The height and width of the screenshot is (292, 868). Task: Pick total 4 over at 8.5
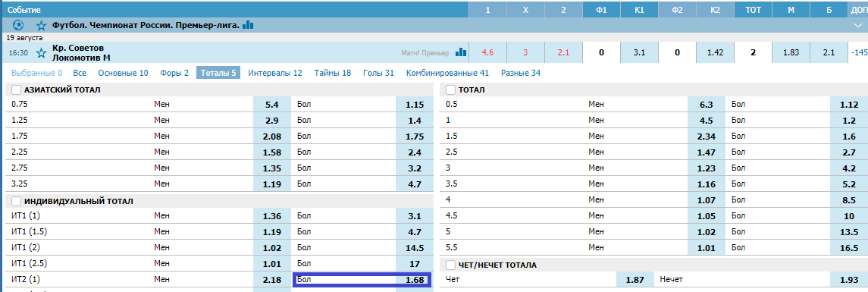coord(849,200)
